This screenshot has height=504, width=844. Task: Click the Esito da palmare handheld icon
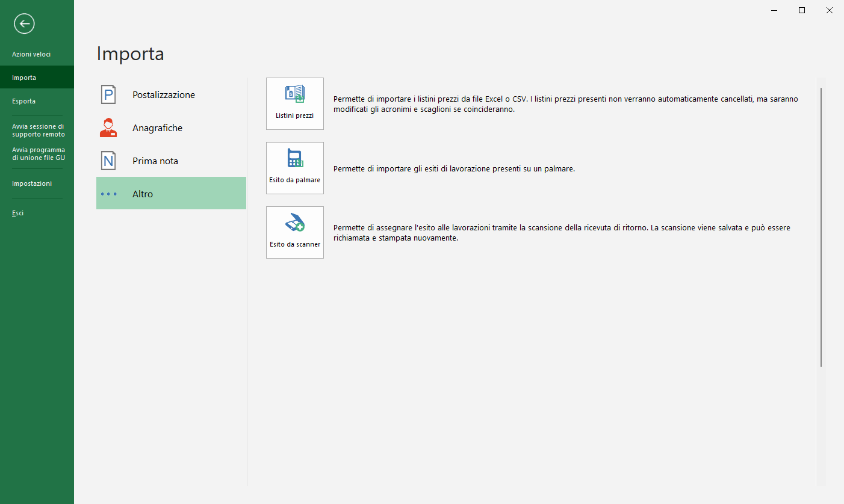[294, 159]
